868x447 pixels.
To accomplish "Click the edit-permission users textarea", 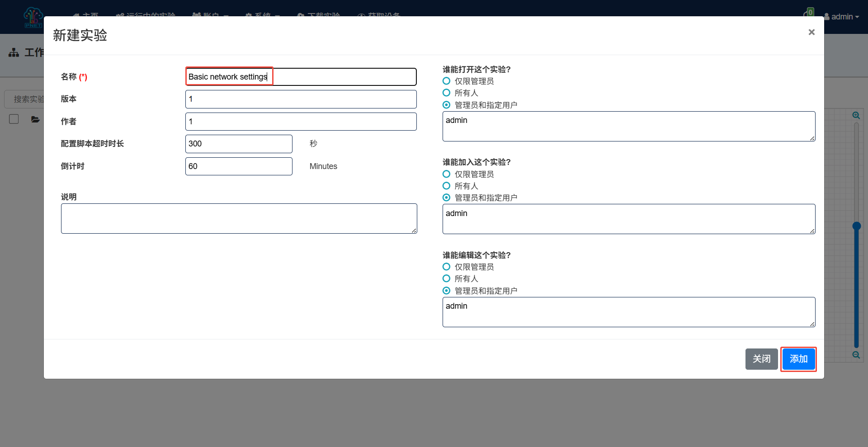I will point(629,312).
